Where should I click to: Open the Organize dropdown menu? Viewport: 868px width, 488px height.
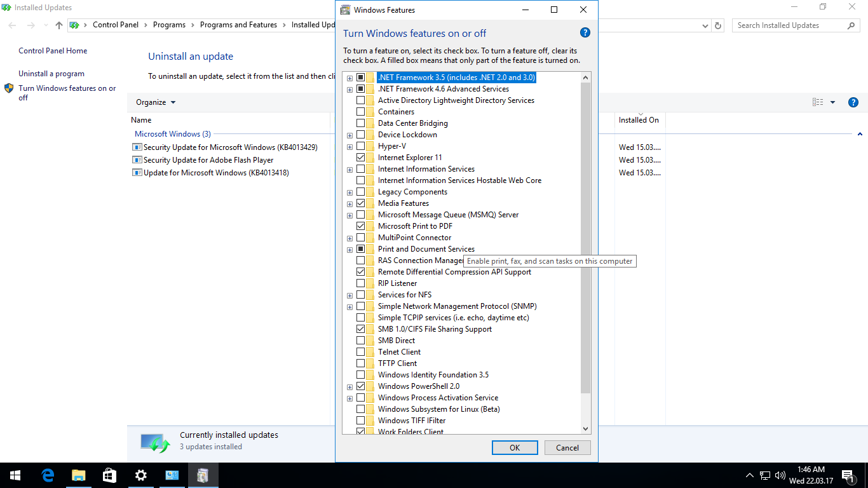click(156, 102)
